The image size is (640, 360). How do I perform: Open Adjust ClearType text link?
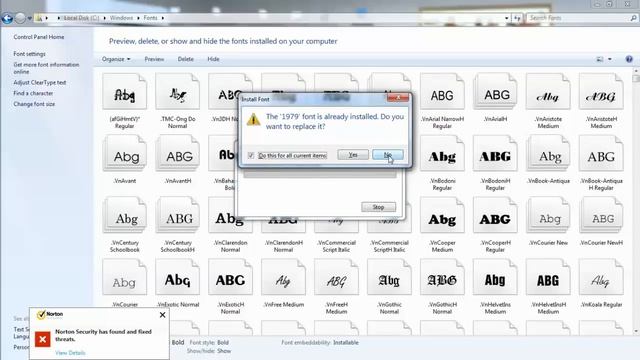(40, 82)
